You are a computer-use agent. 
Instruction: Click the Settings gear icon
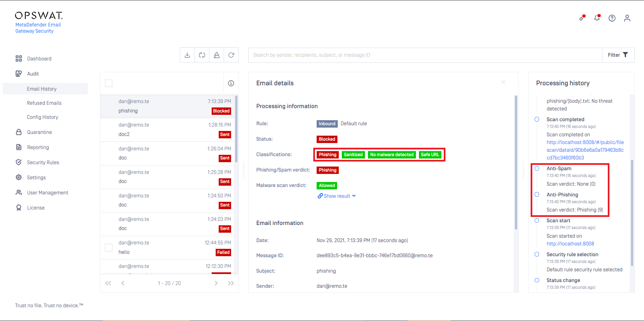[x=19, y=177]
